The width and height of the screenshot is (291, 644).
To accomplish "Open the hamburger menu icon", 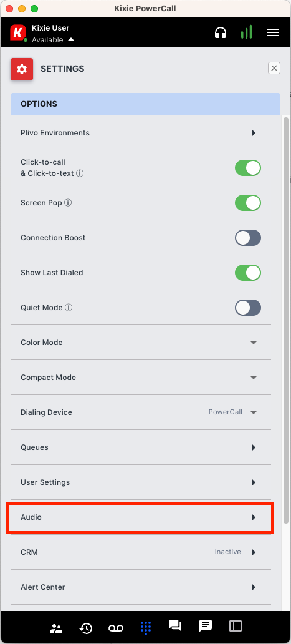I will click(x=273, y=32).
